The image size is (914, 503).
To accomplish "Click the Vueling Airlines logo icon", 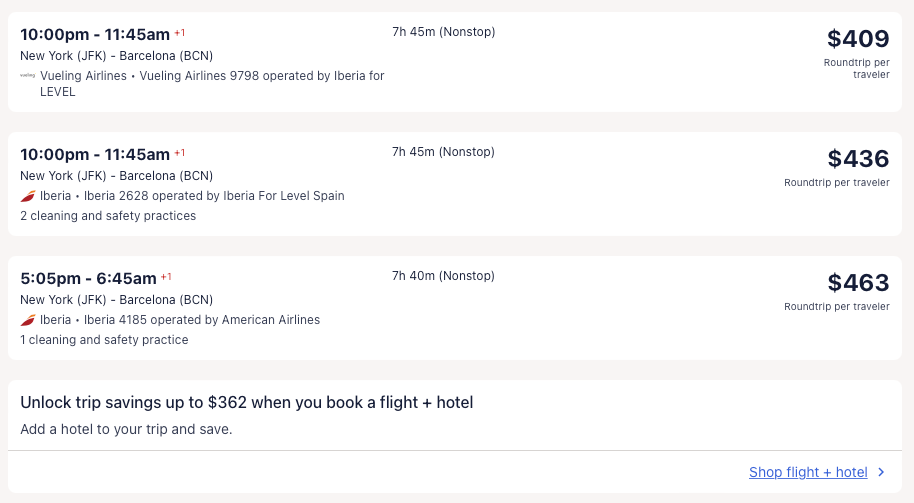I will click(x=27, y=76).
